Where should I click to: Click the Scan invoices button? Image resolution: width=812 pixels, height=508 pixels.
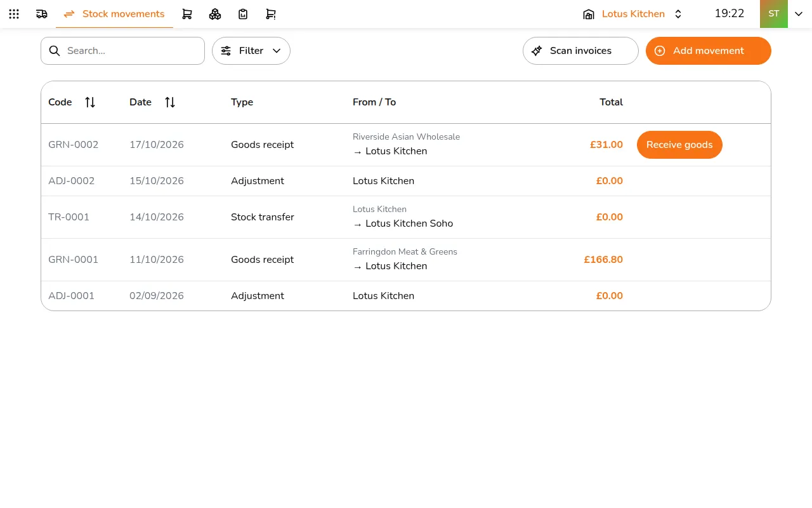coord(580,51)
